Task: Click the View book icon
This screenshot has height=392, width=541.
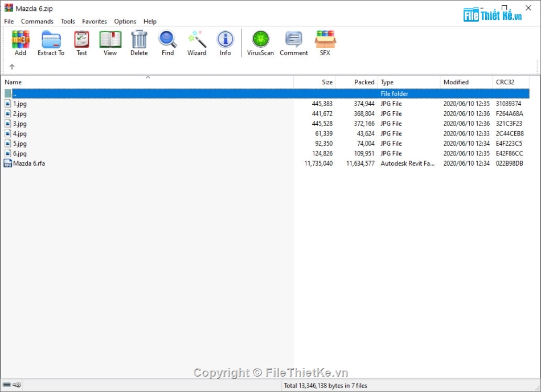Action: [x=110, y=40]
